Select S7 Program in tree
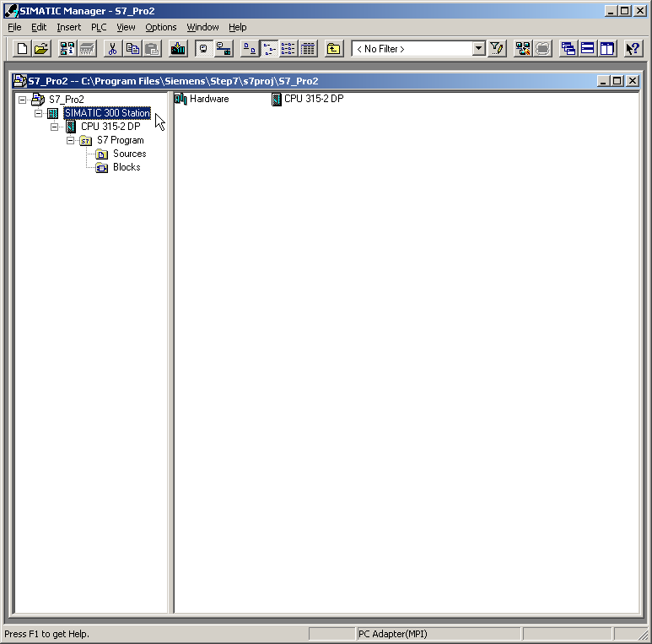 (120, 140)
